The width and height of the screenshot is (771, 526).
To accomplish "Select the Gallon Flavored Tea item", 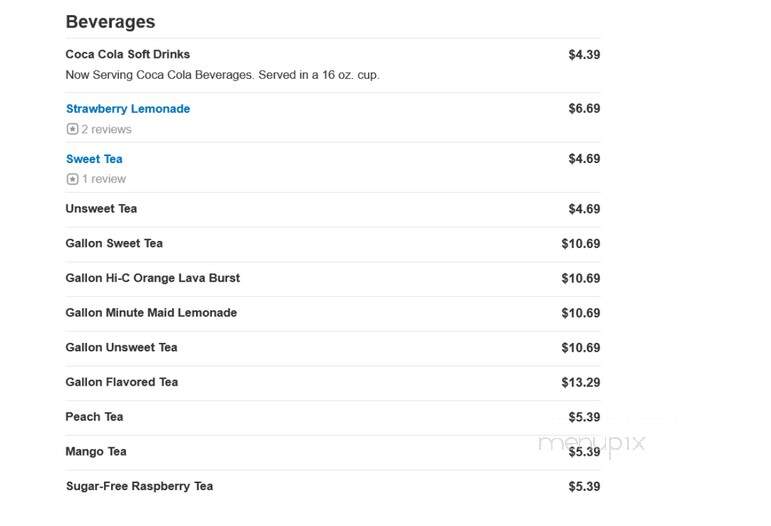I will (x=121, y=382).
